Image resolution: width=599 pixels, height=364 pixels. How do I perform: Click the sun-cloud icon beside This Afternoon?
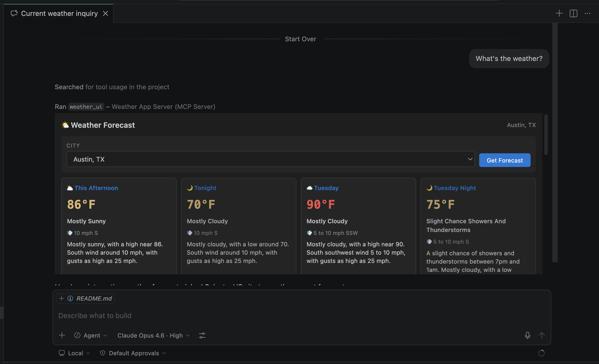(70, 188)
